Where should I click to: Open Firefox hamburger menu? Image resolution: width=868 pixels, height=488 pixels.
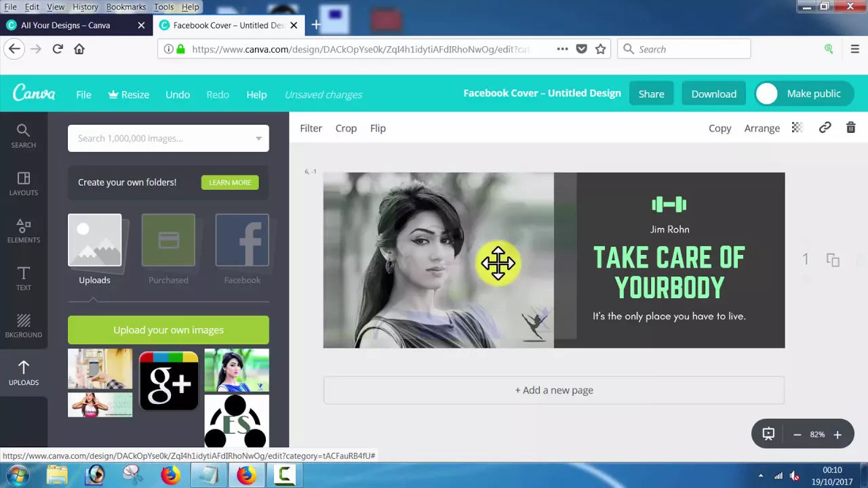[x=855, y=49]
